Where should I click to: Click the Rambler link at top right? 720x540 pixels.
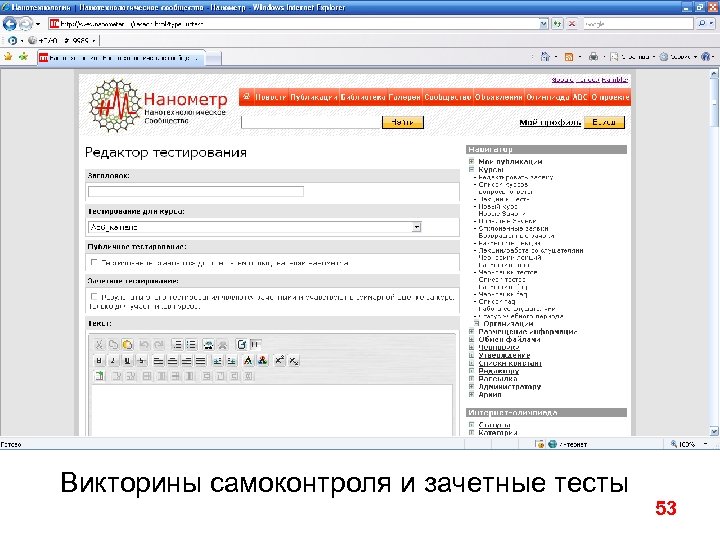pos(614,80)
